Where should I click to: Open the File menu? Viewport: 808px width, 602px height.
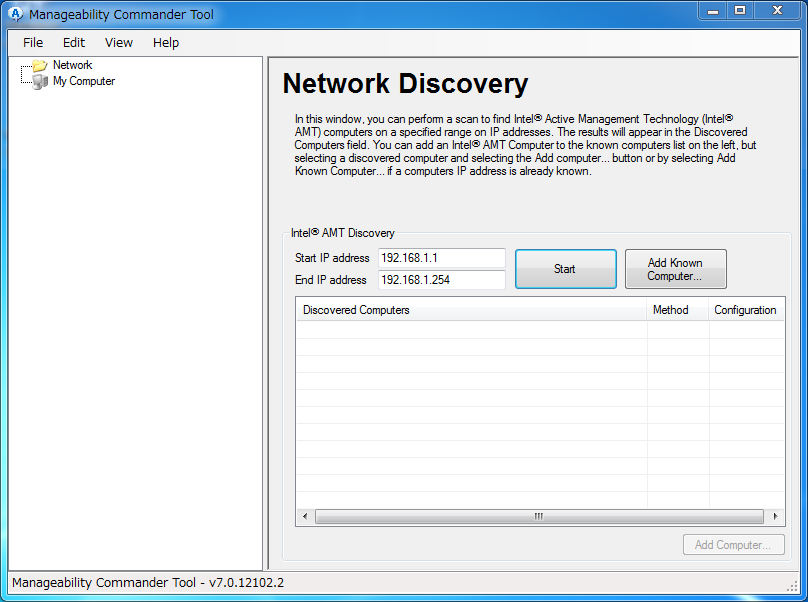tap(33, 43)
